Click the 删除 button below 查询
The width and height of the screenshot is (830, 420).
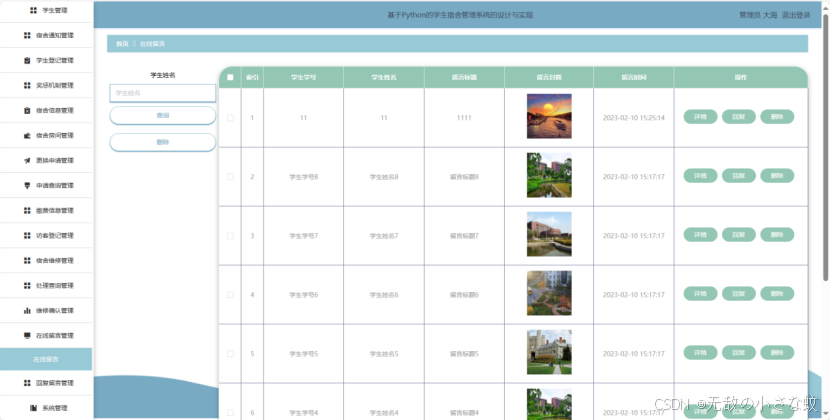pos(163,142)
